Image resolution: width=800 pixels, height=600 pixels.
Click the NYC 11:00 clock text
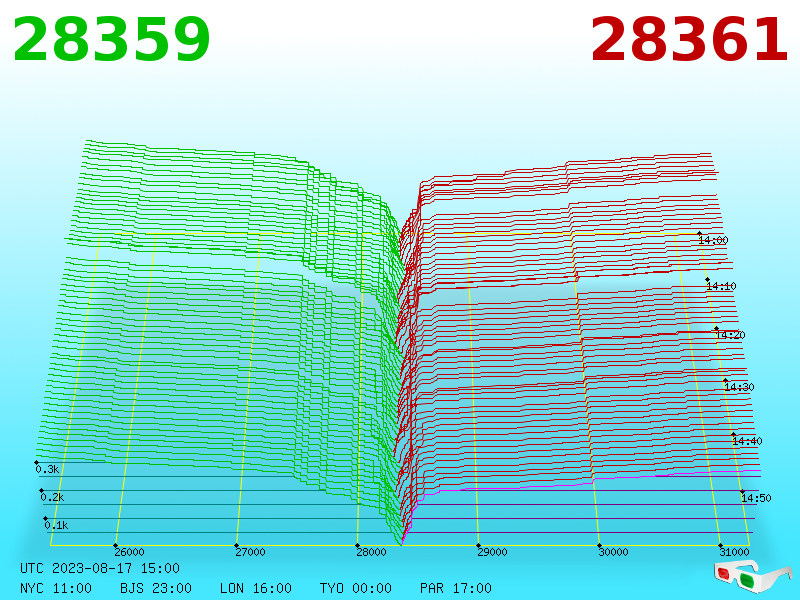(56, 588)
